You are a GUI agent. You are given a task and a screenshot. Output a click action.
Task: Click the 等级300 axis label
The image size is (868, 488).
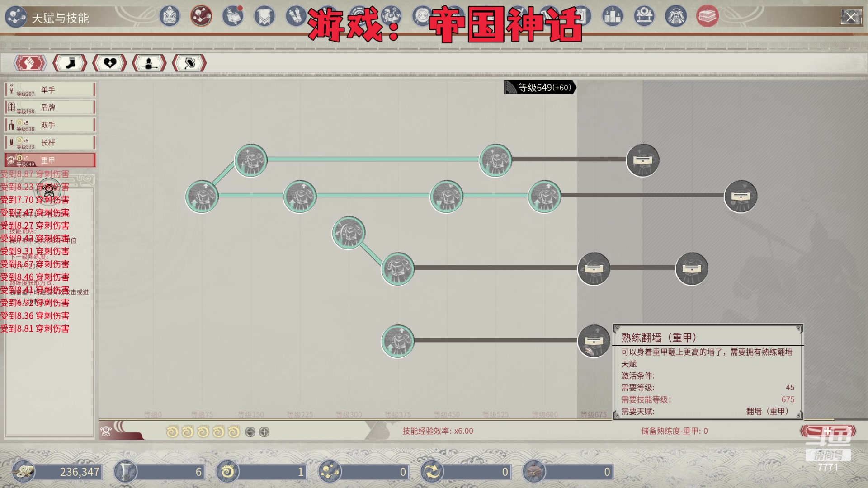[x=349, y=414]
